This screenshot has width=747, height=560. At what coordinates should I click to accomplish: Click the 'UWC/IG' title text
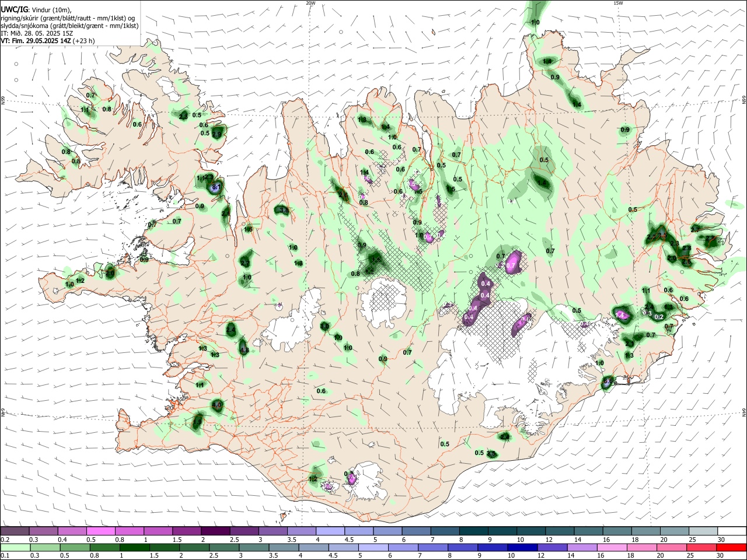click(x=14, y=10)
